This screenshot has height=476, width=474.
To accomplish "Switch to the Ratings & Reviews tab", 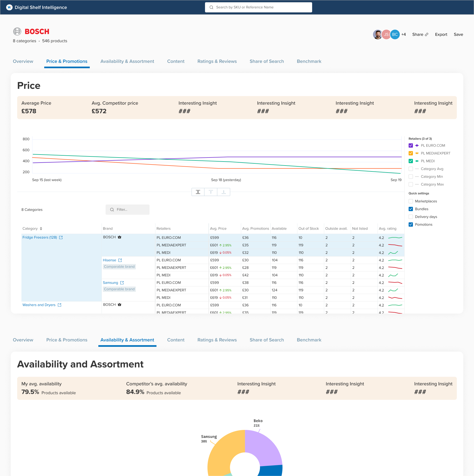I will (217, 61).
